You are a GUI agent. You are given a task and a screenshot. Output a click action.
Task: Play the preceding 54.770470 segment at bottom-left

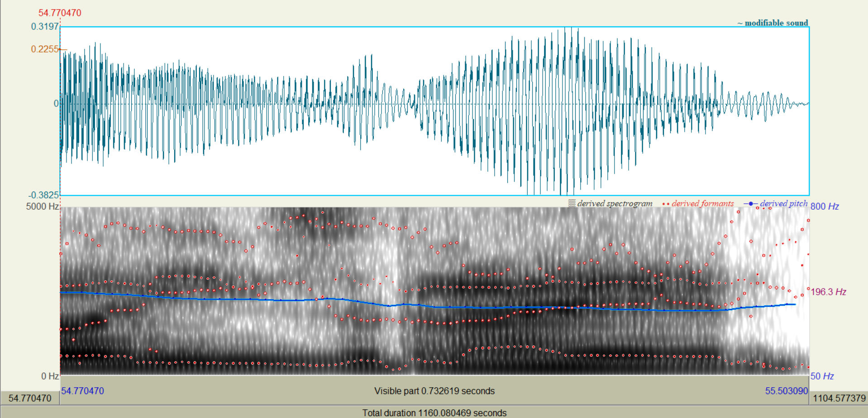tap(30, 398)
